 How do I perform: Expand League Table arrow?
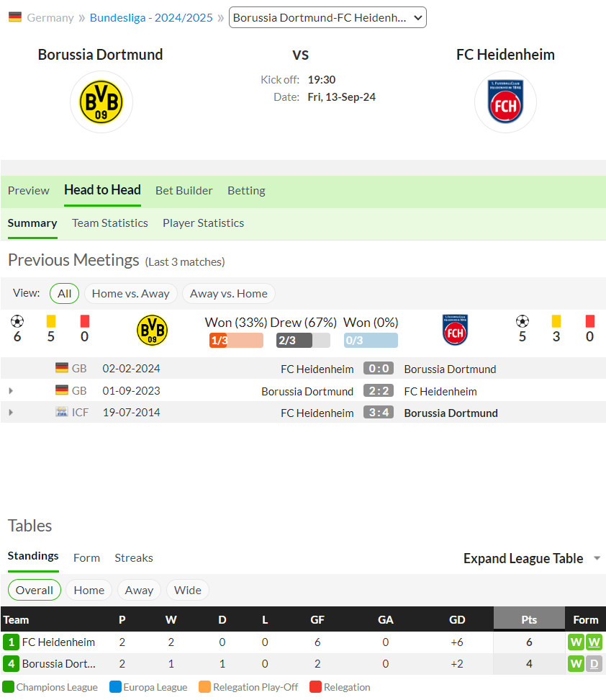coord(597,558)
